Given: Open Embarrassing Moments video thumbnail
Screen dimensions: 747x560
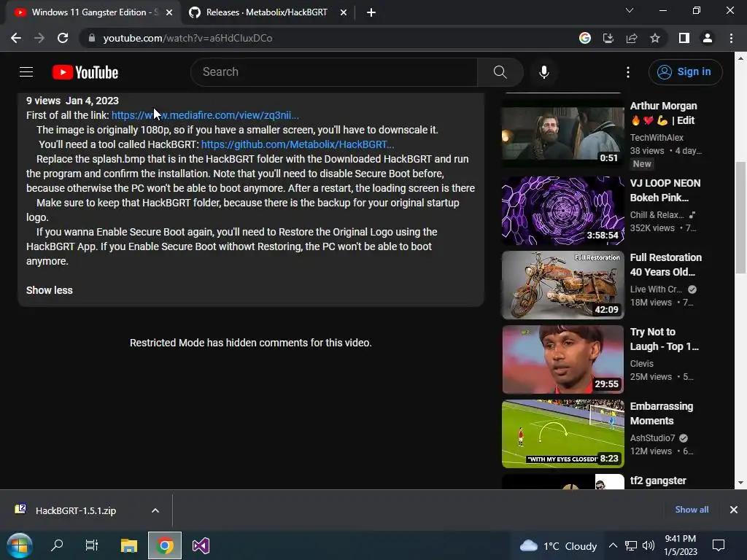Looking at the screenshot, I should tap(562, 434).
